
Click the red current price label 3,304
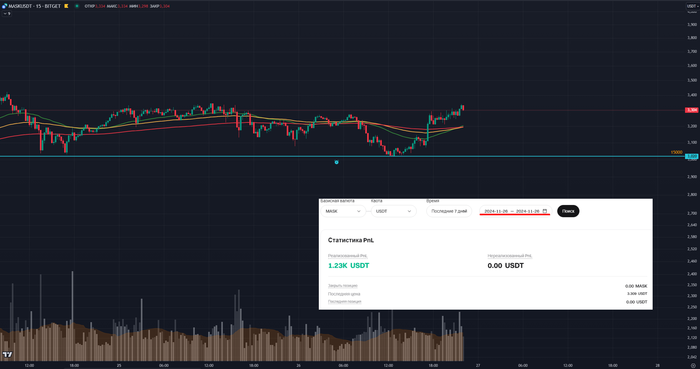[692, 110]
